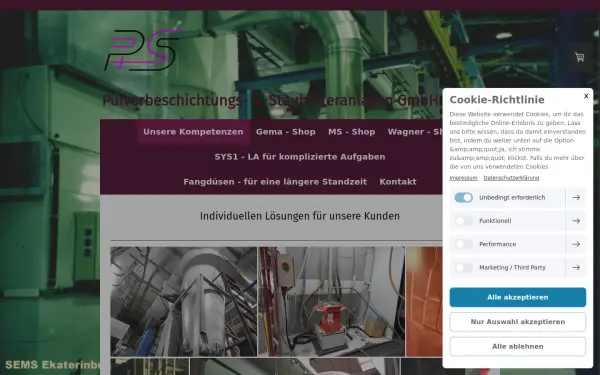Screen dimensions: 600x375
Task: Open the red powder hopper photo
Action: (331, 302)
